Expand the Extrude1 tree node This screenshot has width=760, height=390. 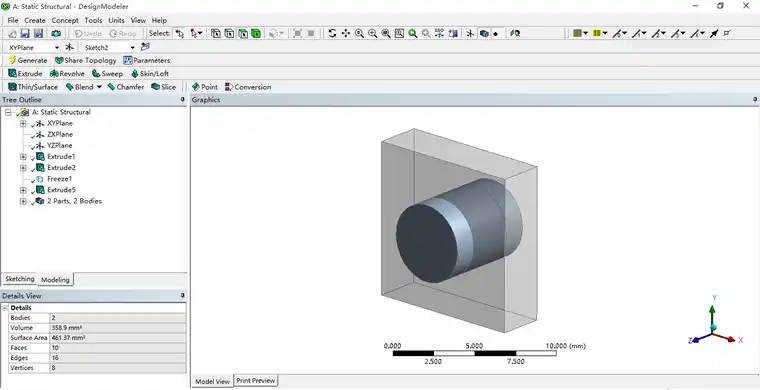(x=23, y=156)
